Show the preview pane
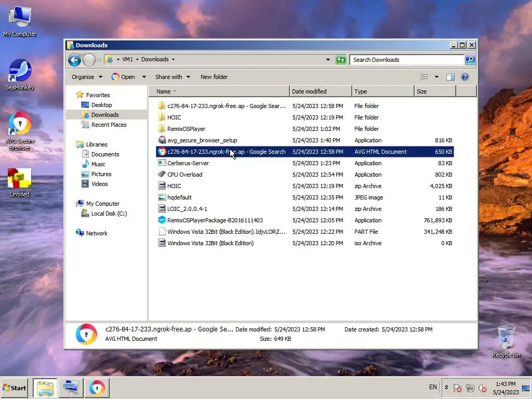The image size is (532, 399). pos(450,77)
